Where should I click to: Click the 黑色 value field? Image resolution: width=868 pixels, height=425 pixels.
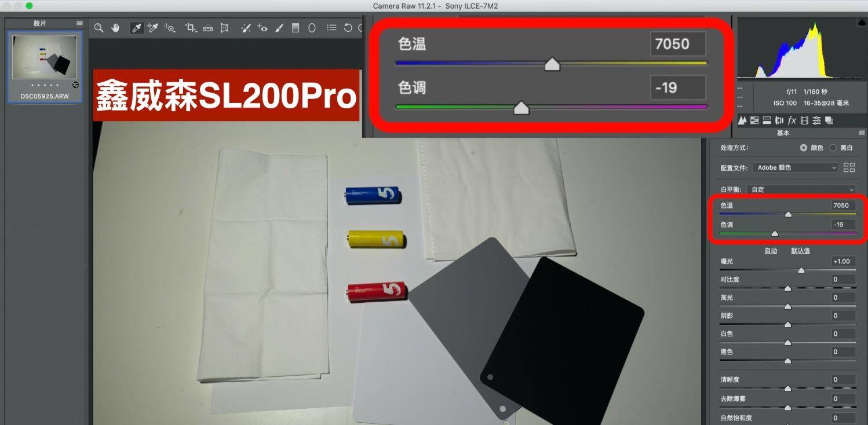point(843,351)
